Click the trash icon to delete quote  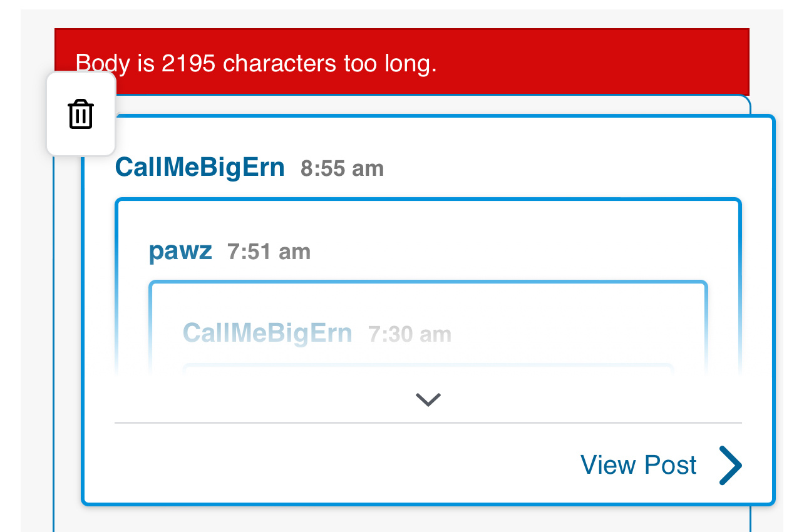[x=81, y=115]
